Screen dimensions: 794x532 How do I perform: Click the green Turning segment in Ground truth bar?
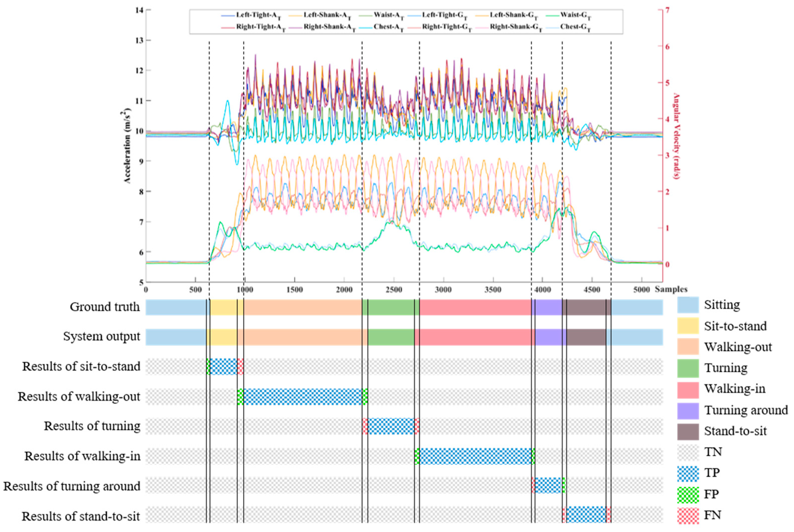[390, 307]
